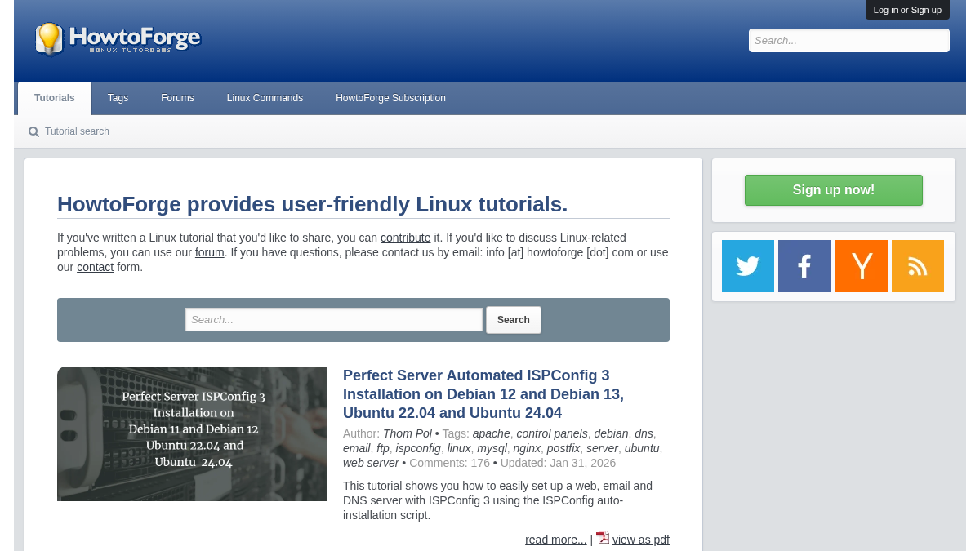Select the ispconfig tag
980x551 pixels.
pyautogui.click(x=418, y=448)
